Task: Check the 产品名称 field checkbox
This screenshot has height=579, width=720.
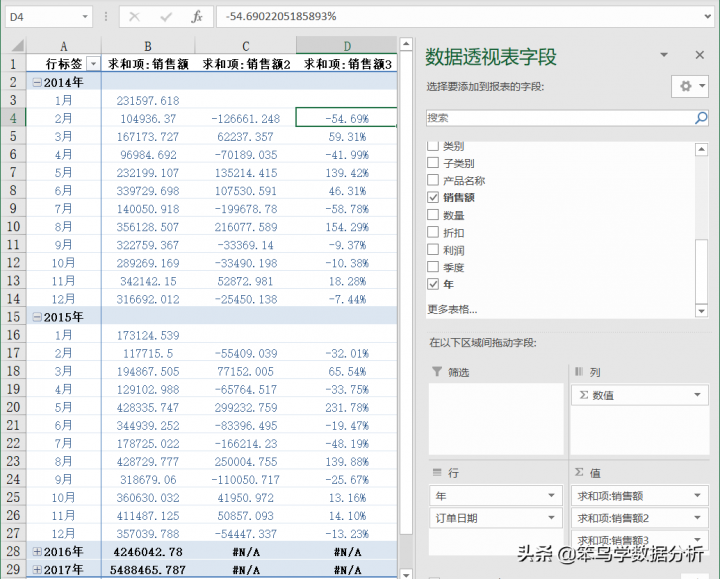Action: pos(433,180)
